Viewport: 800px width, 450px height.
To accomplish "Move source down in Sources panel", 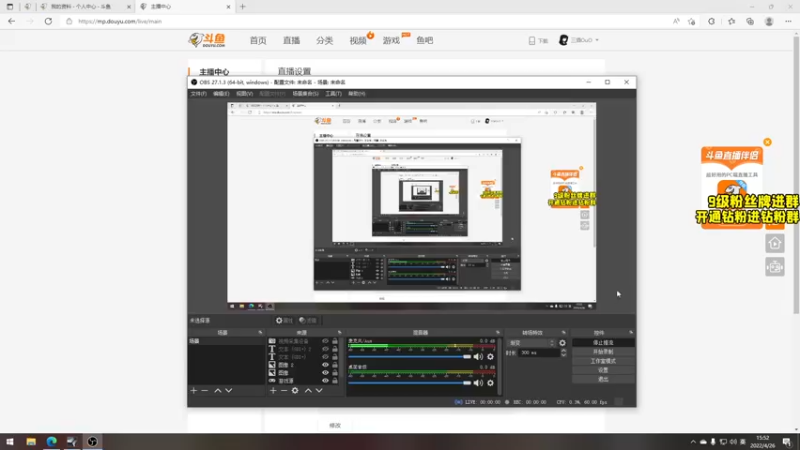I will click(x=319, y=390).
